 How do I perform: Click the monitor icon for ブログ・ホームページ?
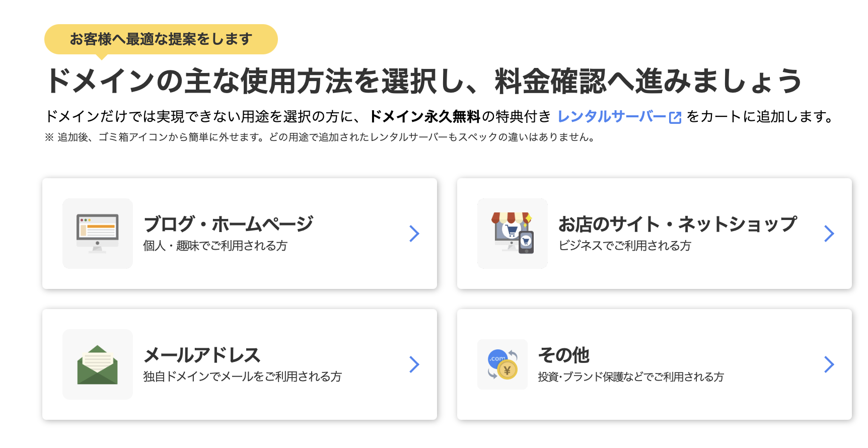[x=97, y=233]
